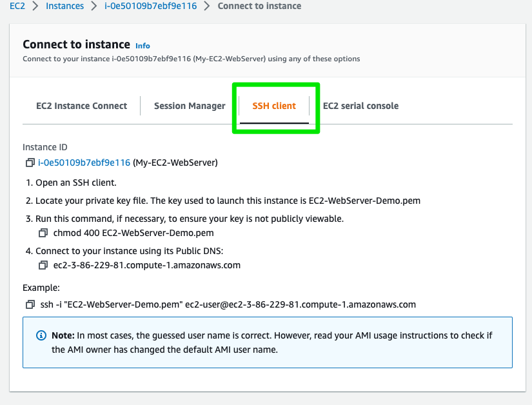Viewport: 532px width, 405px height.
Task: Open the Info link beside heading
Action: pos(143,46)
